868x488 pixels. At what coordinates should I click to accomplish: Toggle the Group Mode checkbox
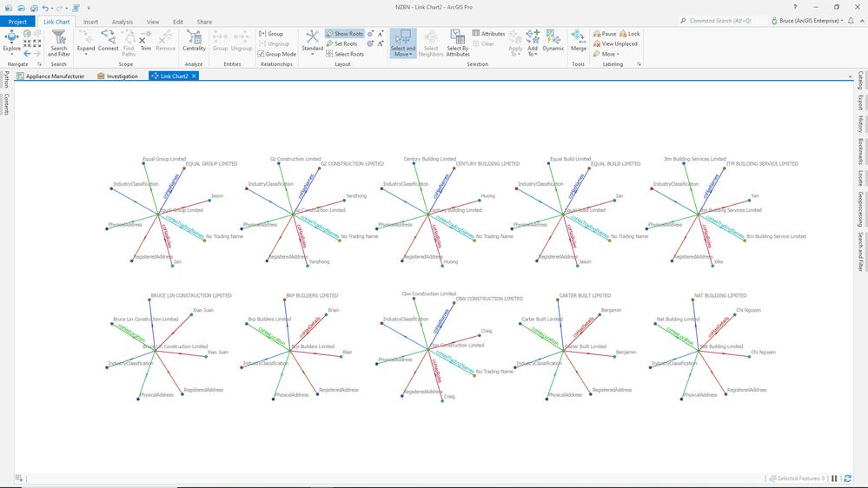(x=261, y=54)
